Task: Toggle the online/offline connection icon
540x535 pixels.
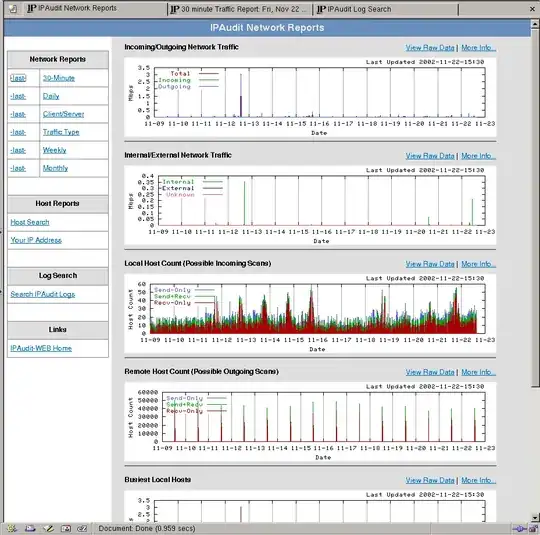Action: 519,529
